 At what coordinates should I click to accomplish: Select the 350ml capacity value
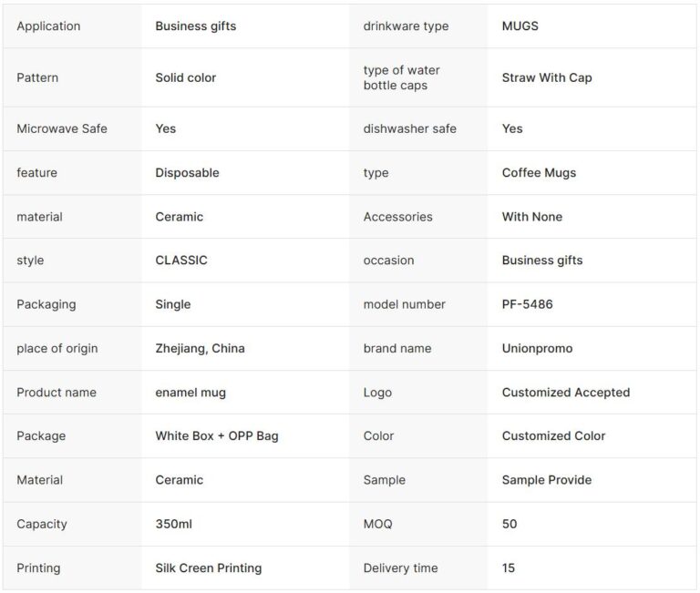(173, 524)
